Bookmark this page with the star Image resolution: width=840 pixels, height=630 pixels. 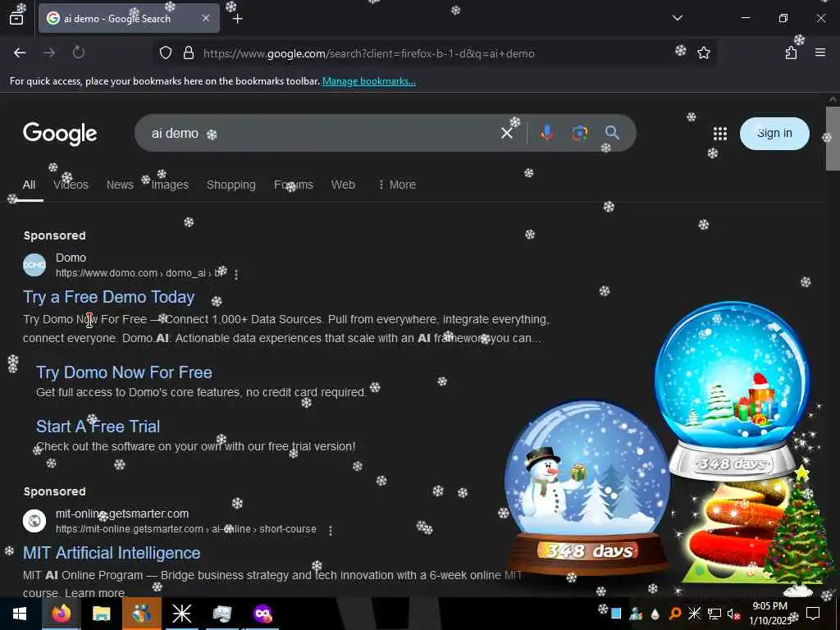coord(704,52)
